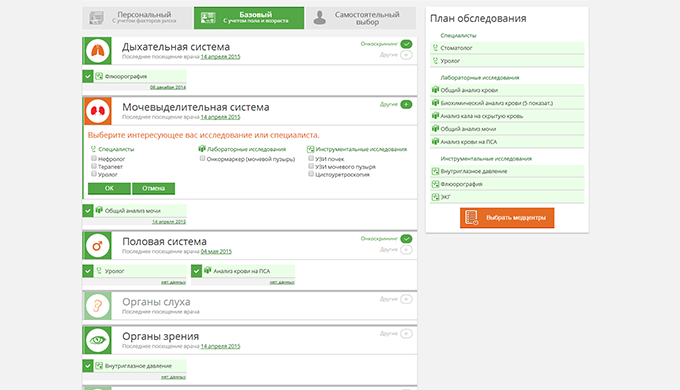Select ЭКГ in План обследования
Viewport: 680px width, 390px height.
tap(507, 197)
